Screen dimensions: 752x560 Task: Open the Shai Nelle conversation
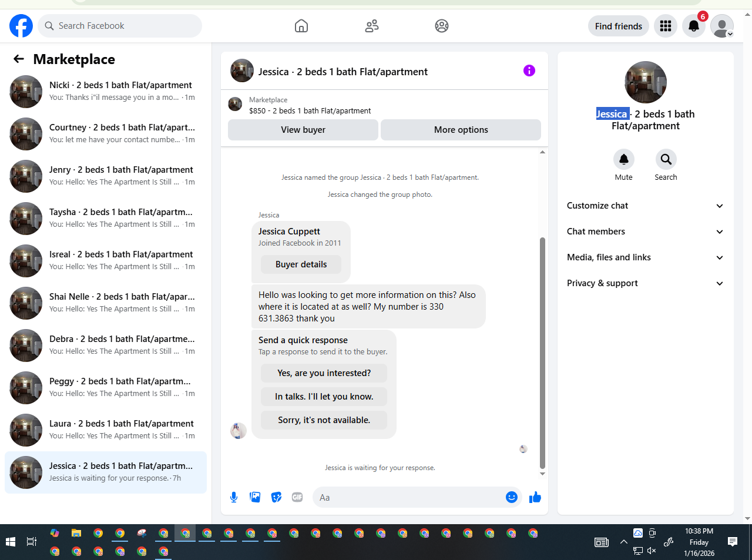point(106,303)
